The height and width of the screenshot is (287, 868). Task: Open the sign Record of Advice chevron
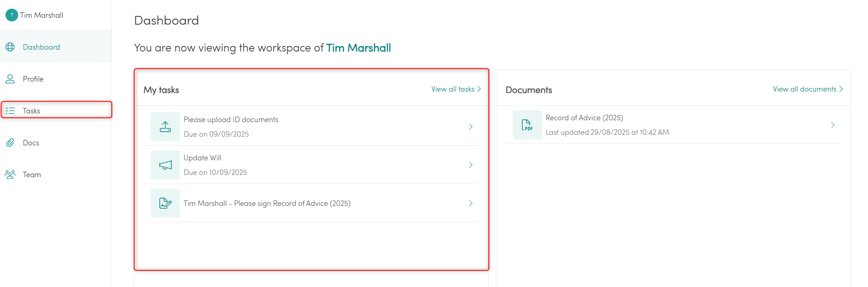(x=471, y=203)
